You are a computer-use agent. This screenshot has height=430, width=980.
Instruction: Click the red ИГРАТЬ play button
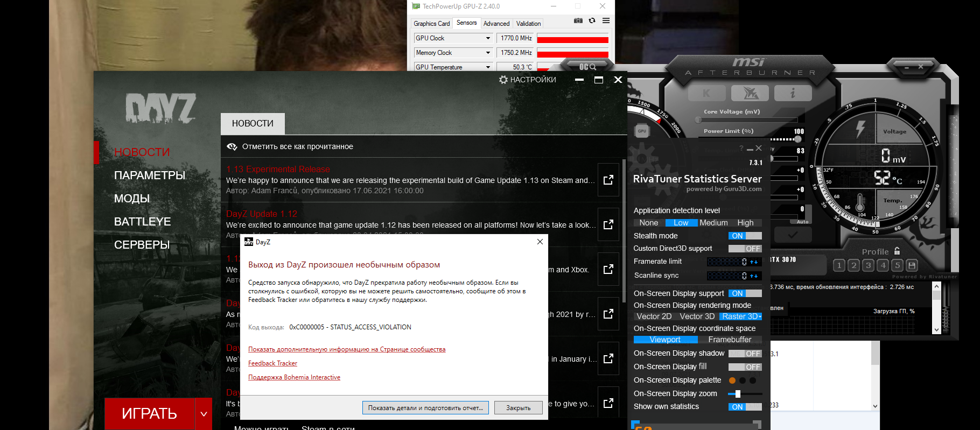point(150,414)
